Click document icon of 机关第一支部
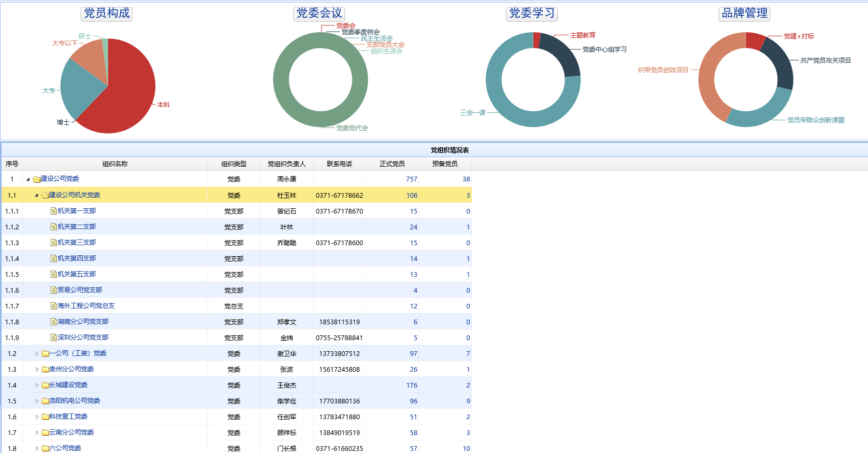 click(53, 211)
